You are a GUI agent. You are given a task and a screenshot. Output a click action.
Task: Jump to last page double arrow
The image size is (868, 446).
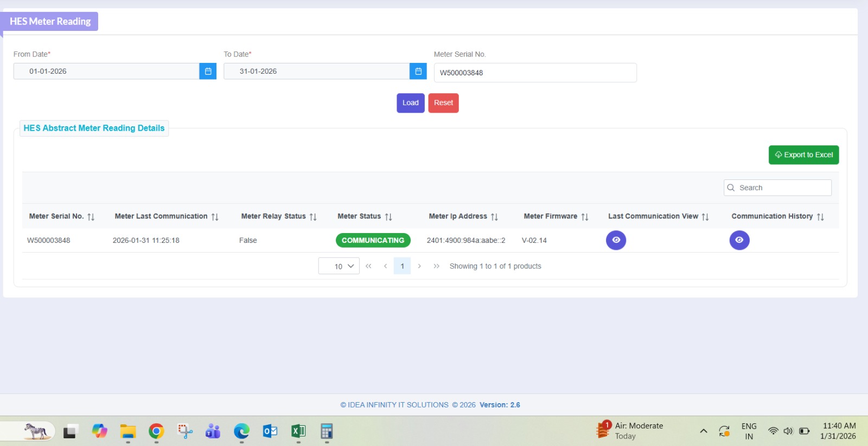click(x=436, y=266)
